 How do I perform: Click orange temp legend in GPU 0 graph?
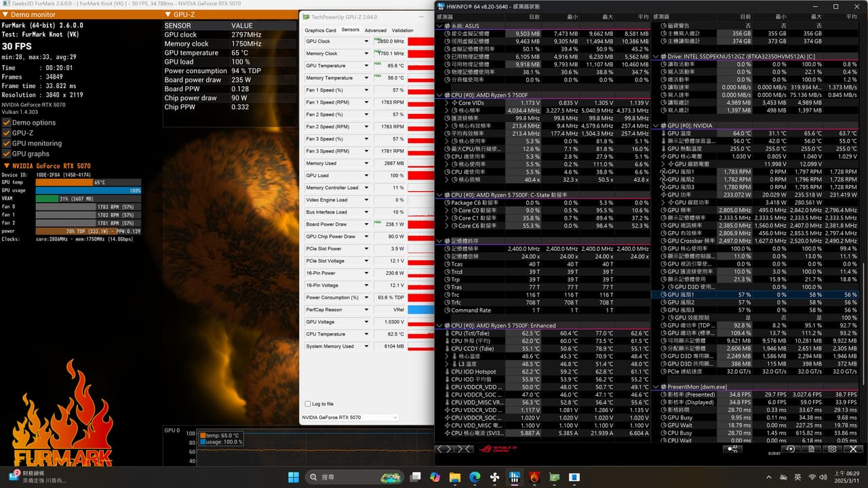click(202, 435)
